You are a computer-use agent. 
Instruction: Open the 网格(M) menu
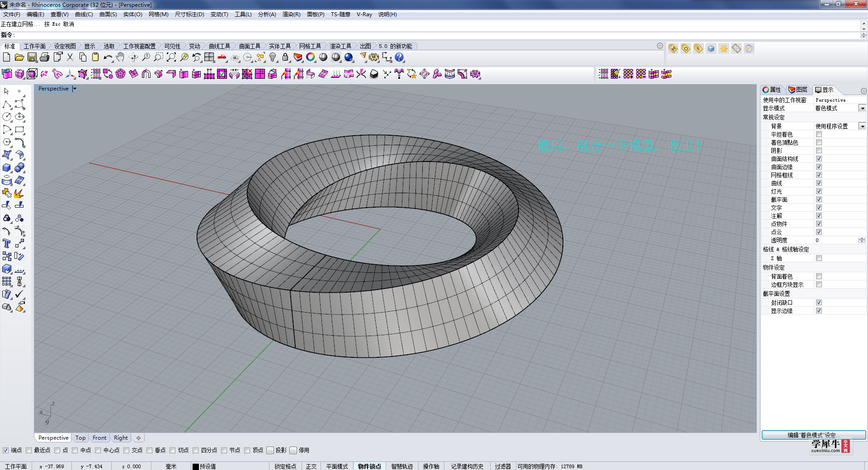[x=158, y=14]
